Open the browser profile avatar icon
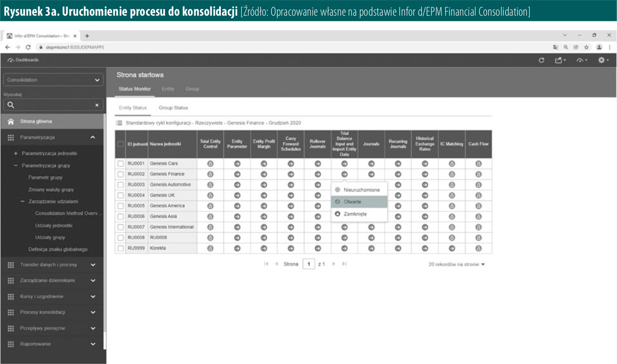Viewport: 617px width, 364px height. click(599, 47)
